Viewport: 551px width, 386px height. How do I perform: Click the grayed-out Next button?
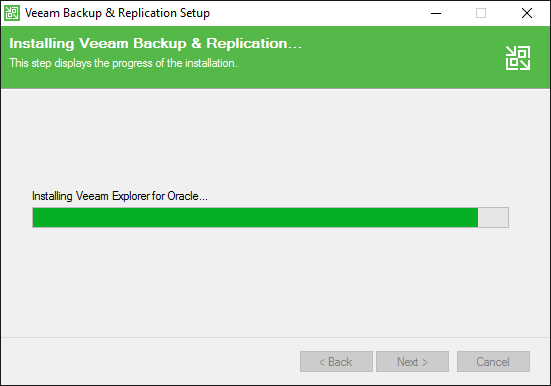pos(413,361)
